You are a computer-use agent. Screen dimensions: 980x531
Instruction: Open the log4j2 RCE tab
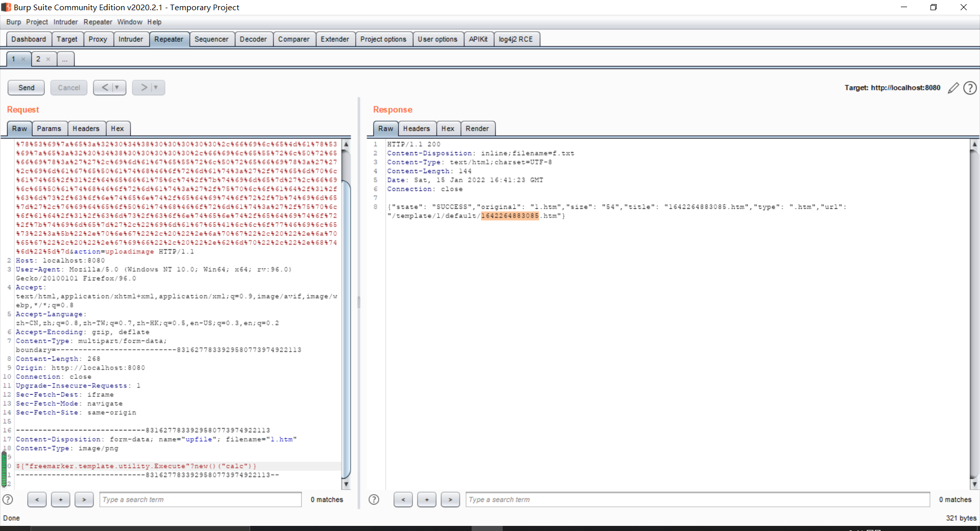pos(516,39)
